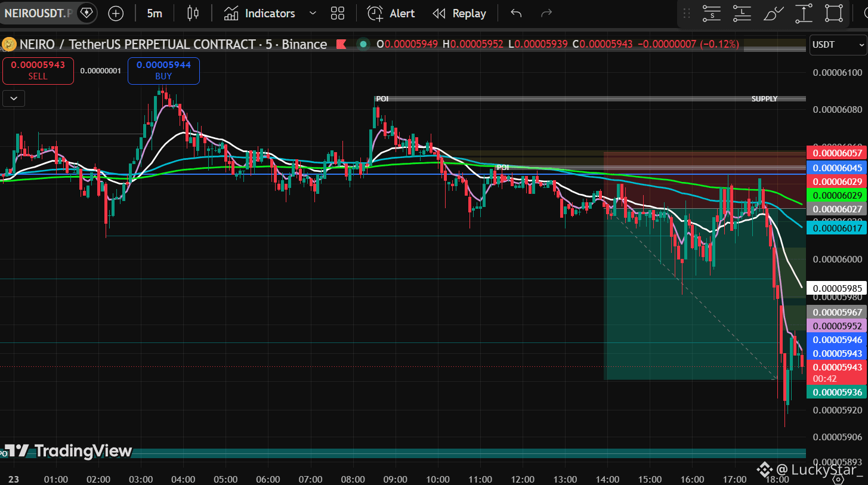This screenshot has width=868, height=485.
Task: Click the NEIRO coin logo in the legend
Action: point(9,44)
